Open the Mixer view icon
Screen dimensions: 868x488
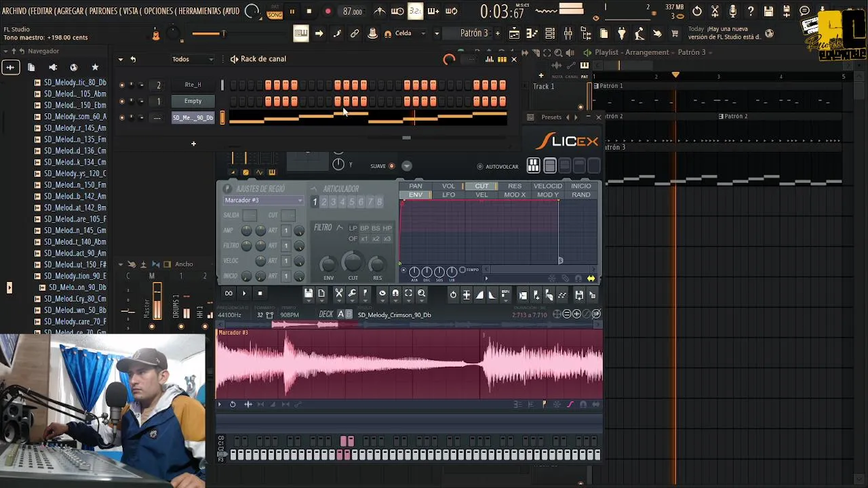(x=568, y=33)
